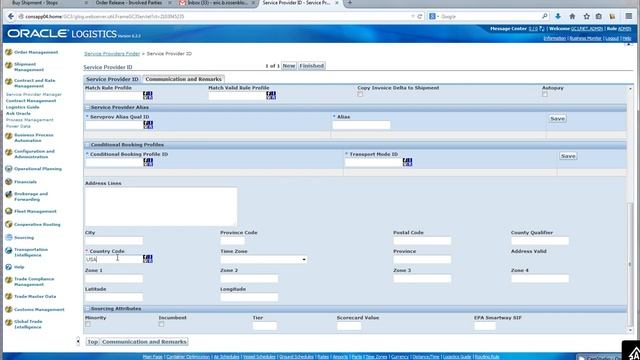Toggle Incumbent checkbox
Viewport: 640px width, 360px height.
pyautogui.click(x=161, y=324)
